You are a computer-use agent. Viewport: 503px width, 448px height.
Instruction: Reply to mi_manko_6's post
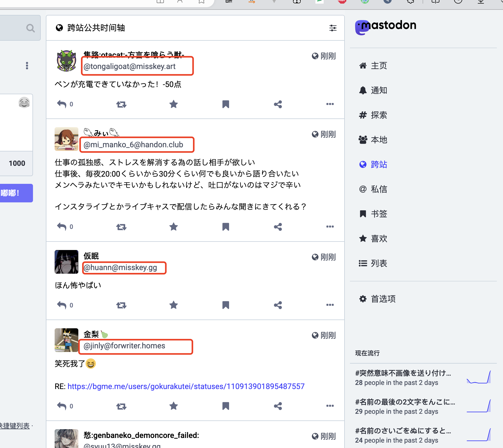click(62, 227)
